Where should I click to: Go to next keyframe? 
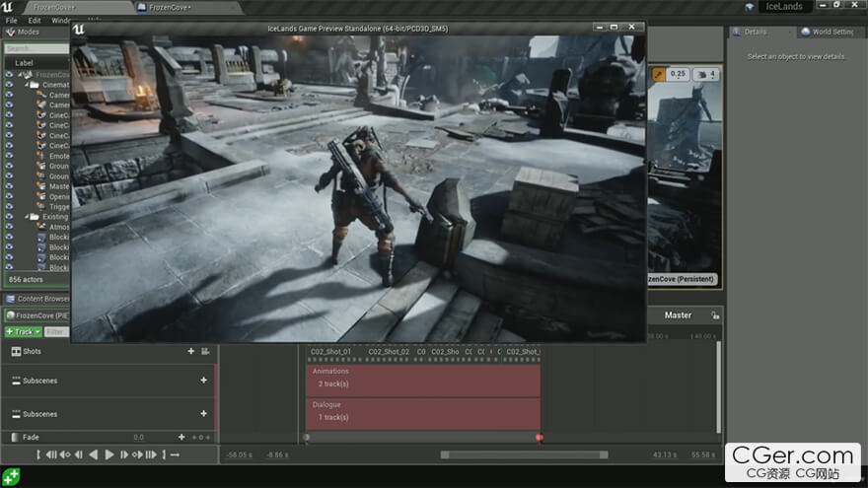(x=137, y=454)
